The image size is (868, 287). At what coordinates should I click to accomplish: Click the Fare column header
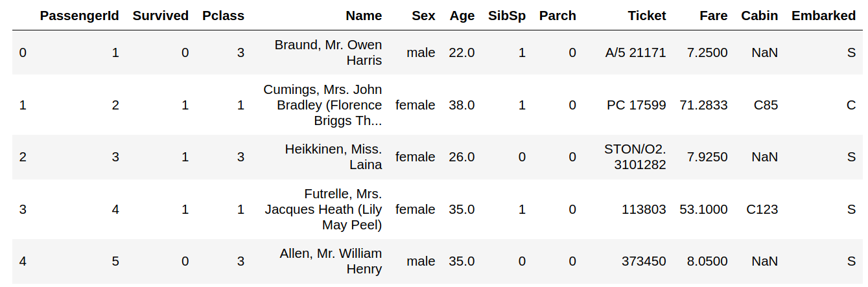[x=714, y=16]
